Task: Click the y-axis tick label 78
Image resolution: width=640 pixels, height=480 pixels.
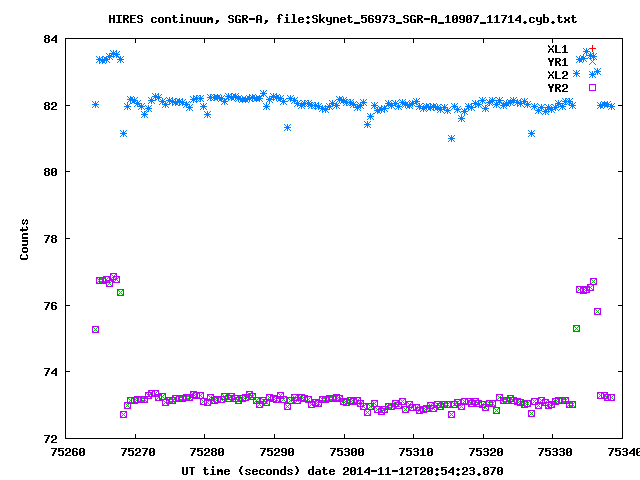Action: coord(51,239)
